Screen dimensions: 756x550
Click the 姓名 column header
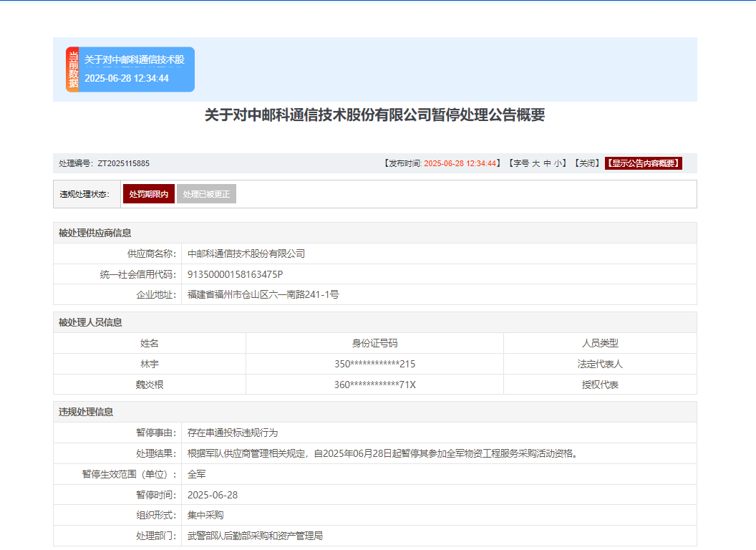click(x=150, y=344)
